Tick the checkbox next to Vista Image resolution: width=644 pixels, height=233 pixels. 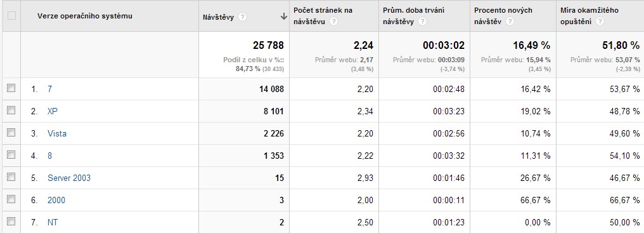pyautogui.click(x=11, y=133)
